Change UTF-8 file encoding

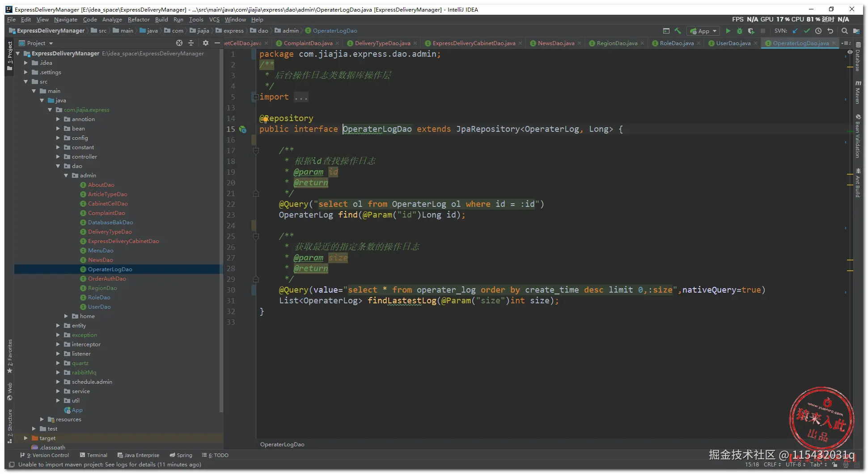[x=795, y=465]
